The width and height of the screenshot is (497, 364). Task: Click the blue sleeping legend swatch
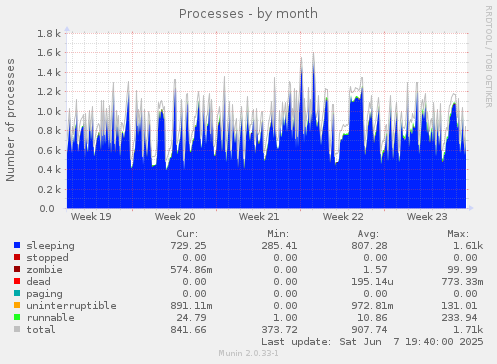click(17, 245)
